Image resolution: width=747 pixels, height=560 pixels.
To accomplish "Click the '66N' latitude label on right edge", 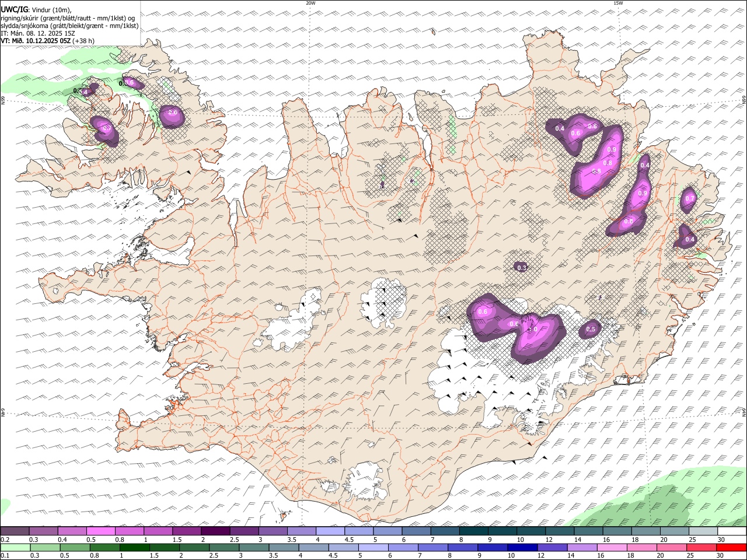I will point(744,101).
